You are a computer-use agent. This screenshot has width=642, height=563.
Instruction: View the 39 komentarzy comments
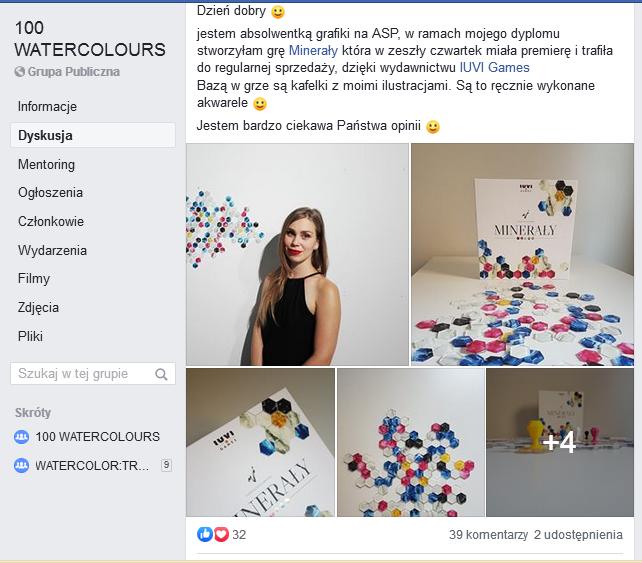(488, 535)
